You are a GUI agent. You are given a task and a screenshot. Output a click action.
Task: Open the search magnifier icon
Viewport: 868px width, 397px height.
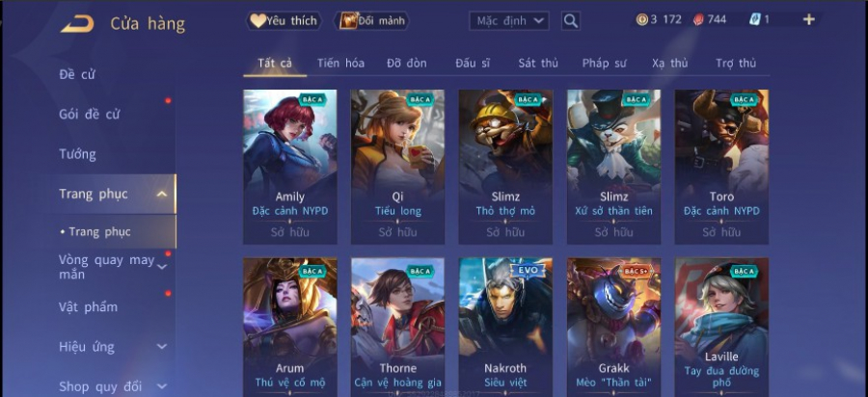pos(570,21)
